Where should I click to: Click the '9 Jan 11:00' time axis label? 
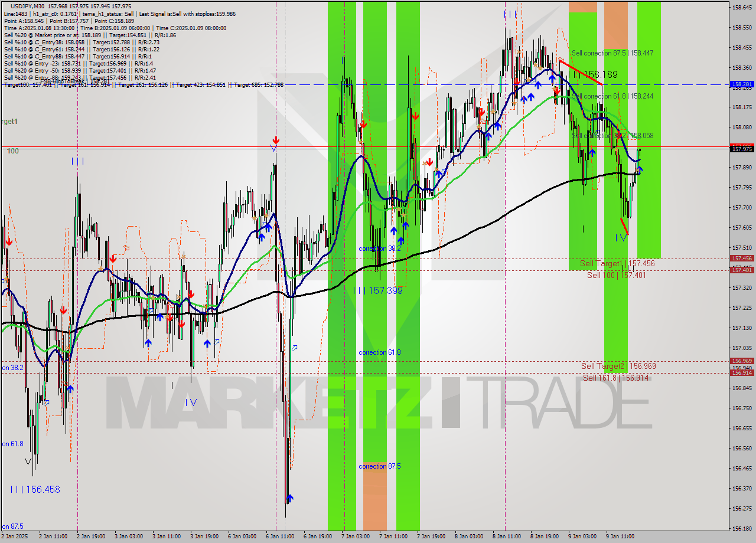[x=621, y=537]
